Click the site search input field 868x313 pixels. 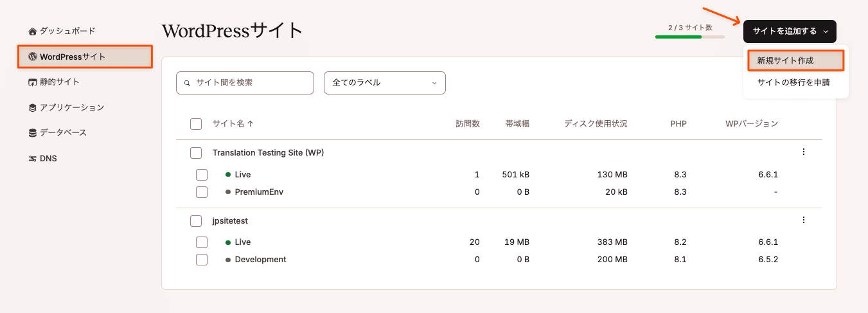(x=251, y=83)
